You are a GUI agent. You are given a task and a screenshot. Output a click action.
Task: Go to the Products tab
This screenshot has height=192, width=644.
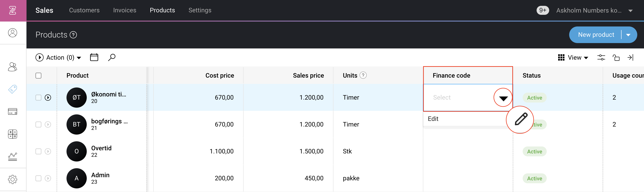pyautogui.click(x=162, y=10)
